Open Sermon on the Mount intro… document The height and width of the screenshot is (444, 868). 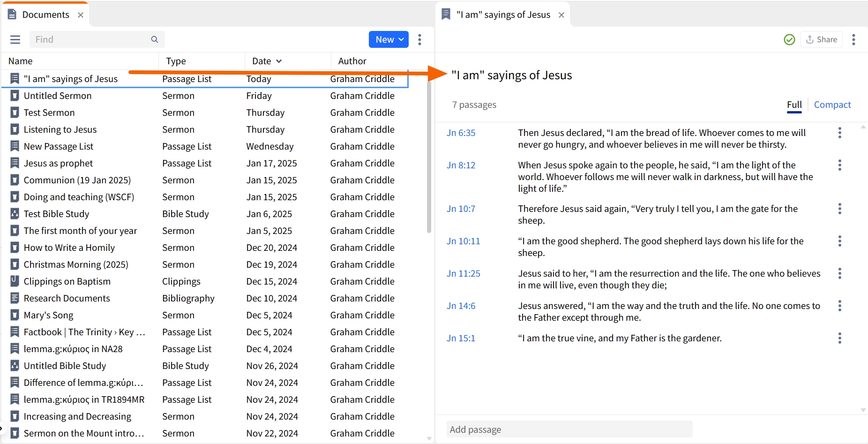(x=83, y=433)
